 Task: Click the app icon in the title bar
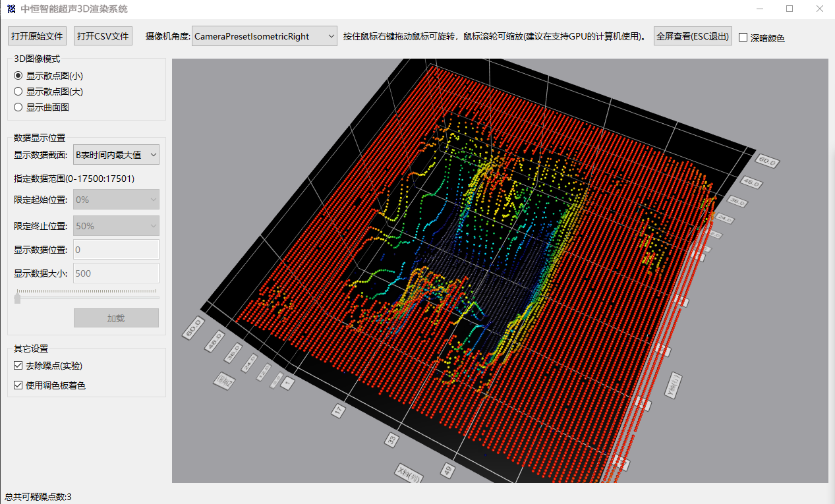point(11,9)
